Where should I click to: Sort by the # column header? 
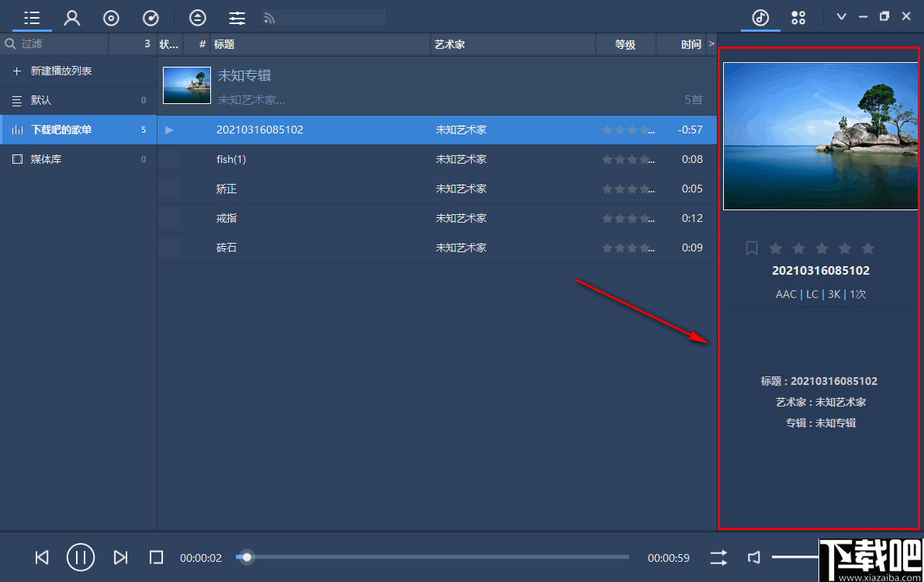198,44
